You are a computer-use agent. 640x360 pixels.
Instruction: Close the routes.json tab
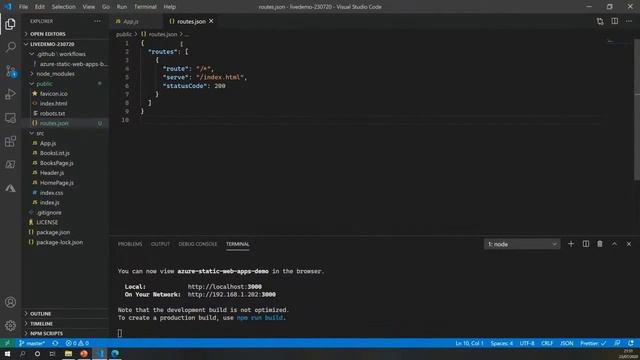[x=211, y=21]
